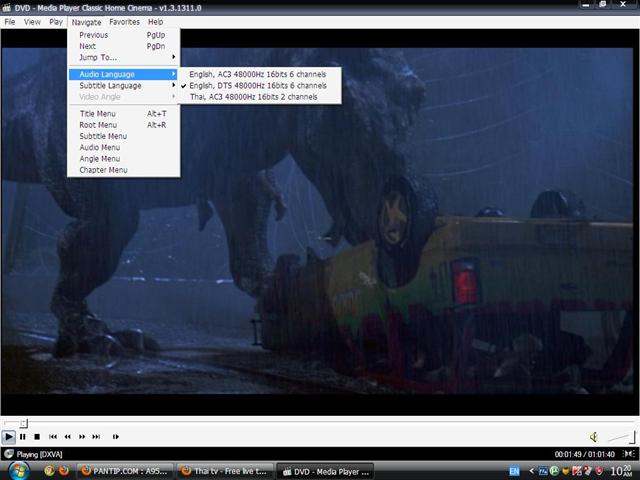
Task: Skip to next chapter icon
Action: tap(96, 437)
